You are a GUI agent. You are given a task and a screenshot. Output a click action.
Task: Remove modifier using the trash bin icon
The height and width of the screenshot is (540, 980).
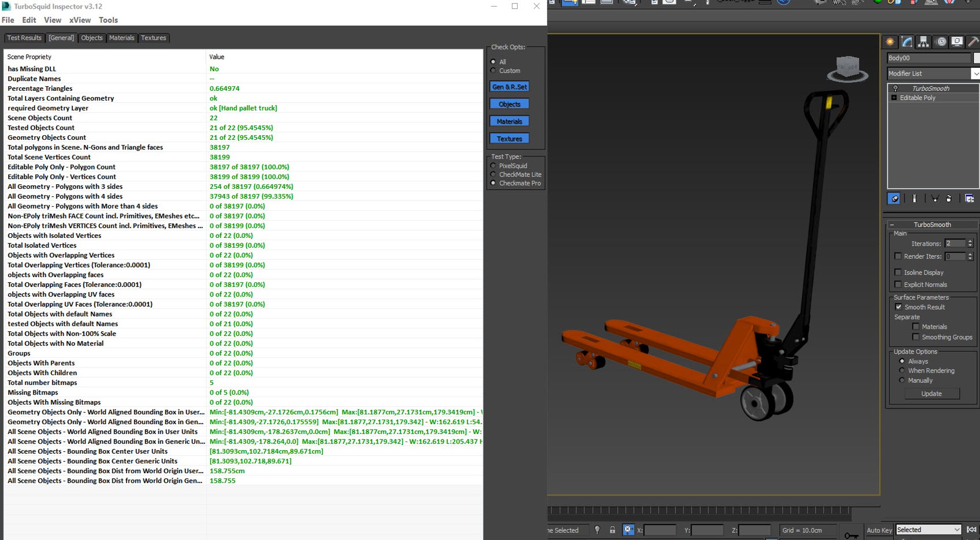(x=949, y=199)
